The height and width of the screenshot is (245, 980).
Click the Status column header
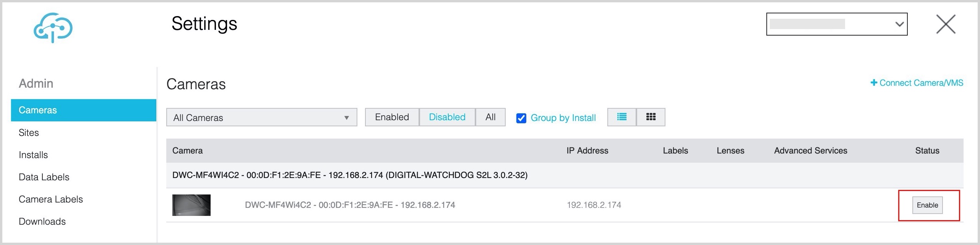click(927, 150)
